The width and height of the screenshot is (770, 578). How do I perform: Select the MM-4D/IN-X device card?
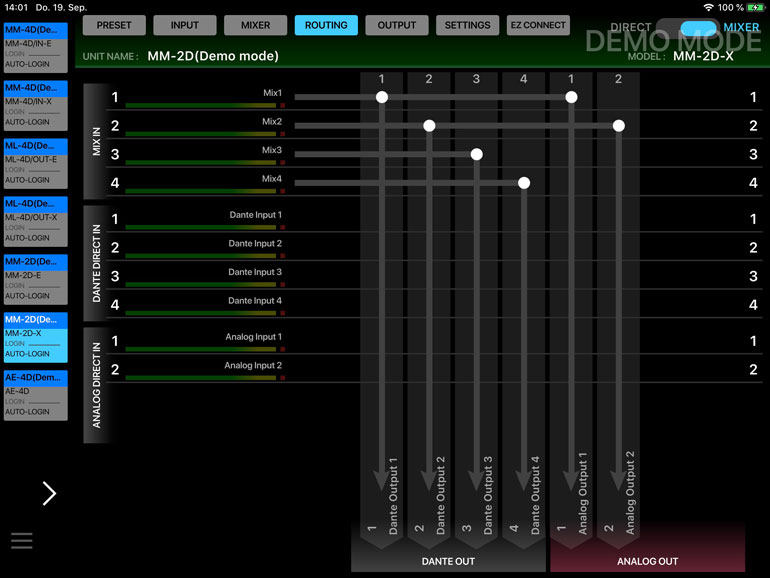click(x=36, y=106)
